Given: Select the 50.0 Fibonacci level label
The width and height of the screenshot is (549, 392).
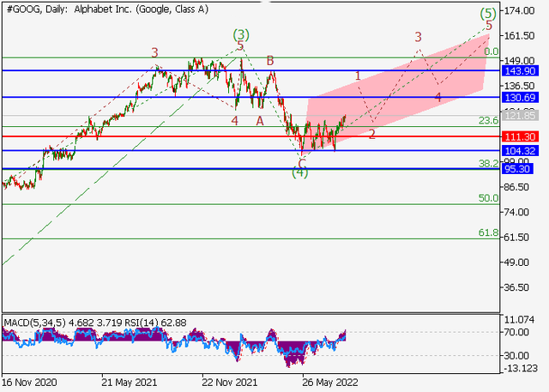Looking at the screenshot, I should click(x=488, y=198).
